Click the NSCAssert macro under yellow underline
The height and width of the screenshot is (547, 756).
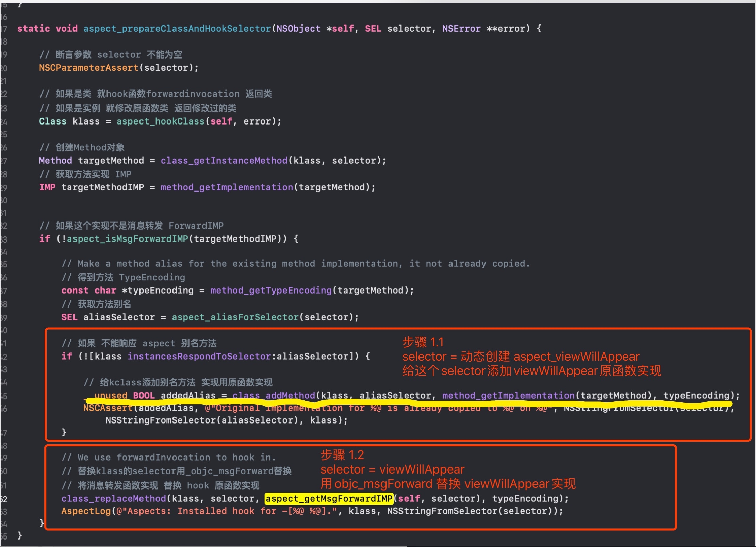[x=108, y=408]
